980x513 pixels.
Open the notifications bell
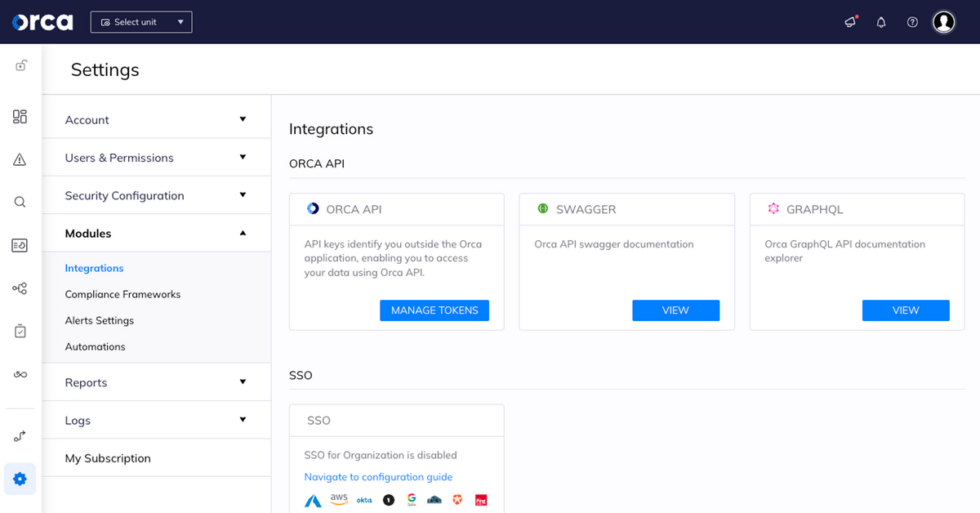[881, 22]
